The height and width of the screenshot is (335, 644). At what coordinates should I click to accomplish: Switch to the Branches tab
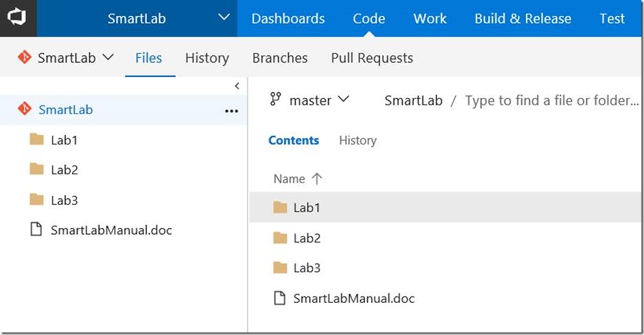click(x=279, y=58)
